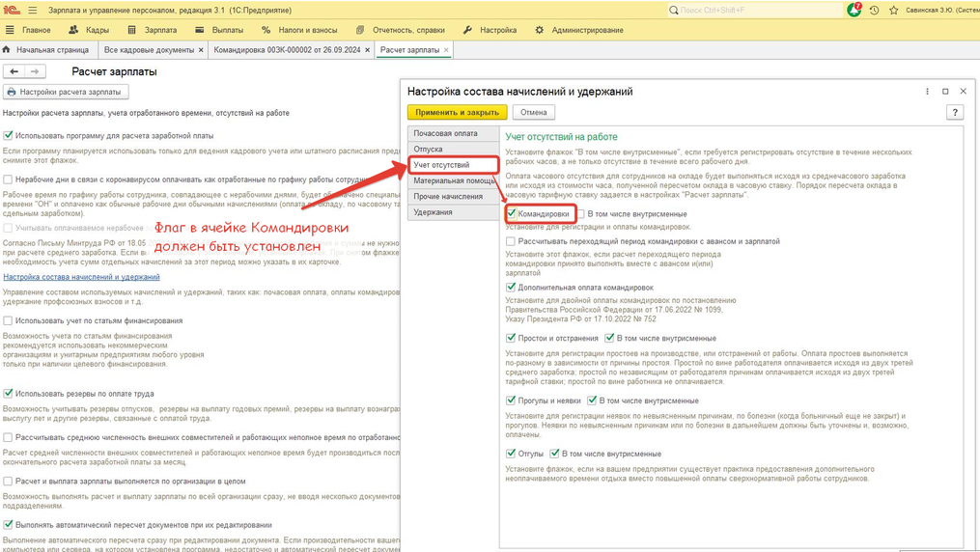
Task: Click the Применить и закрыть button
Action: 457,112
